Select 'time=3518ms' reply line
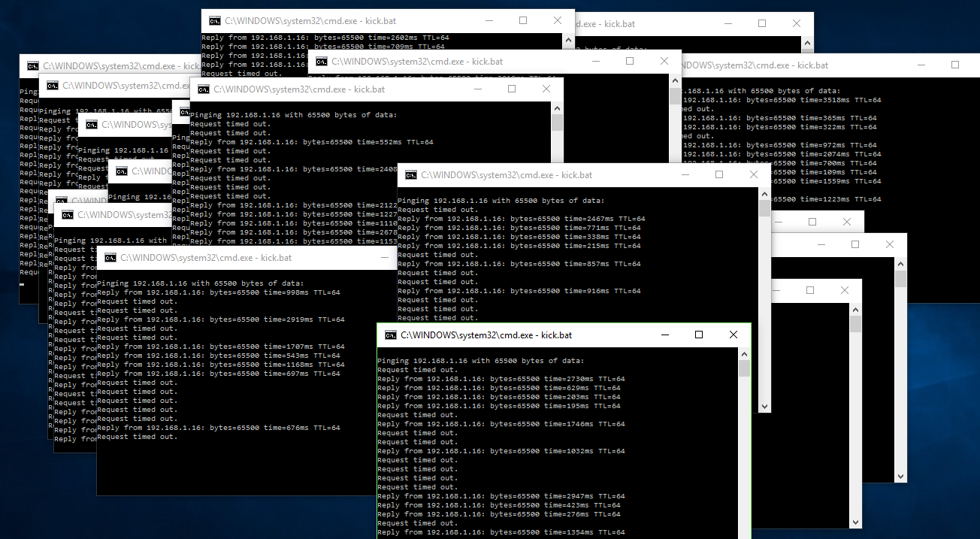The width and height of the screenshot is (980, 539). (782, 100)
